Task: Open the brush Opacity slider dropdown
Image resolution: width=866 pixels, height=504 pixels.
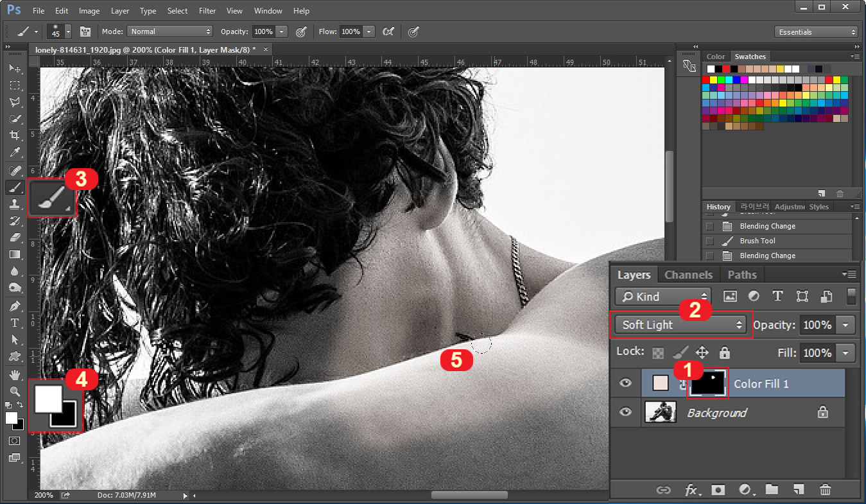Action: 282,31
